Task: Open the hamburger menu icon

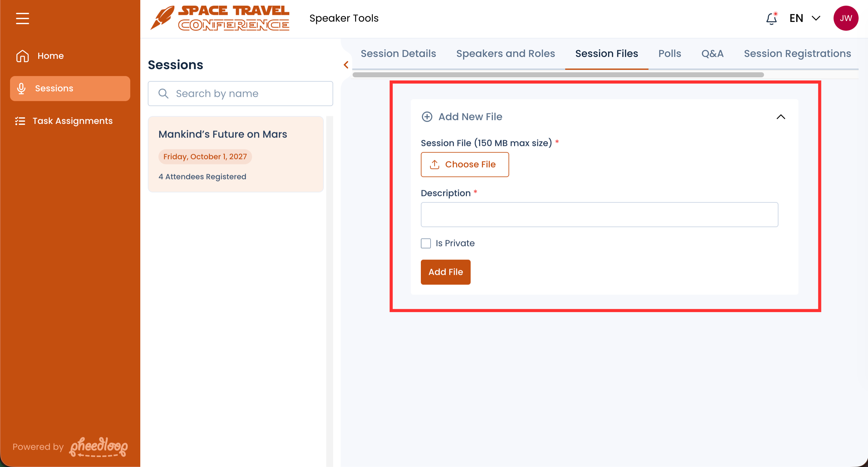Action: pos(22,18)
